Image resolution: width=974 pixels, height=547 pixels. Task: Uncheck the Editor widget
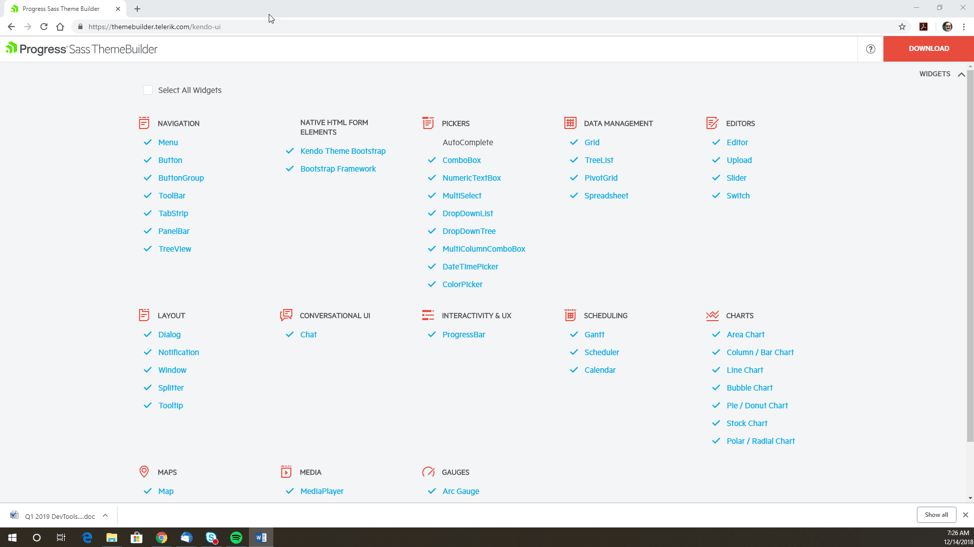pyautogui.click(x=716, y=142)
